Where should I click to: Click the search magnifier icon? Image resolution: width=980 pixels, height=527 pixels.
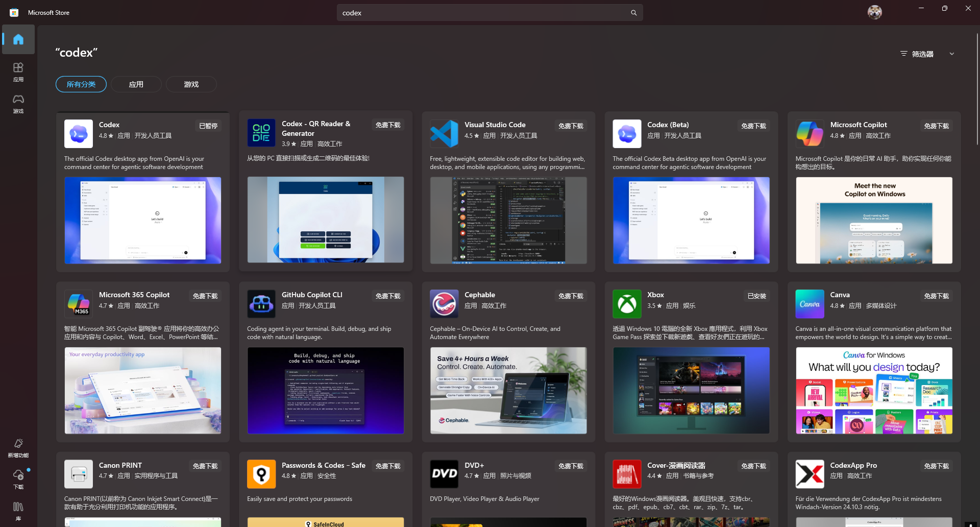pyautogui.click(x=633, y=13)
